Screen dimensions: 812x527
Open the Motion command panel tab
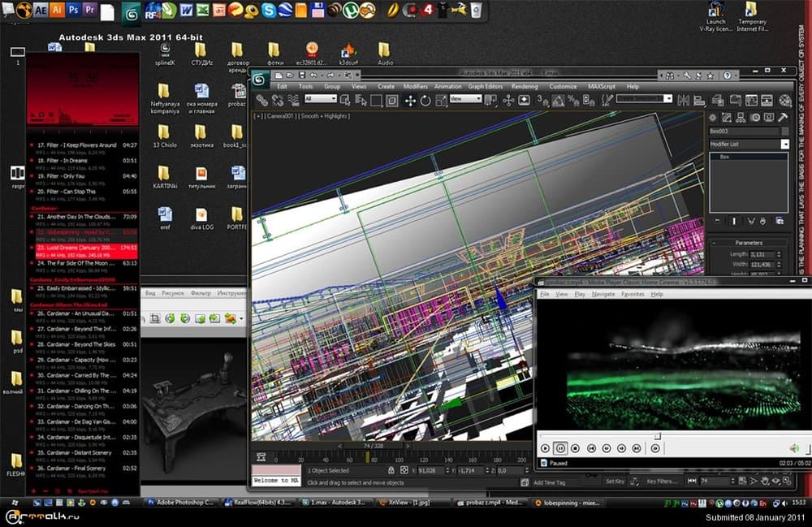pyautogui.click(x=754, y=117)
